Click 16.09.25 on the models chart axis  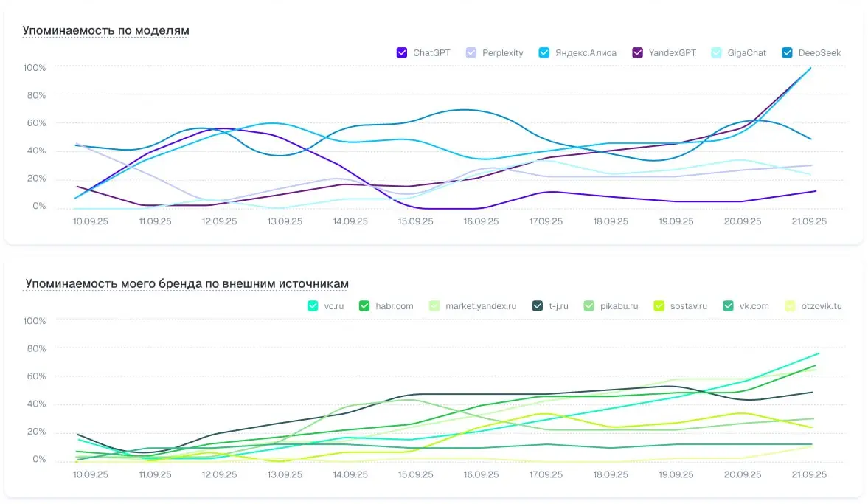481,221
